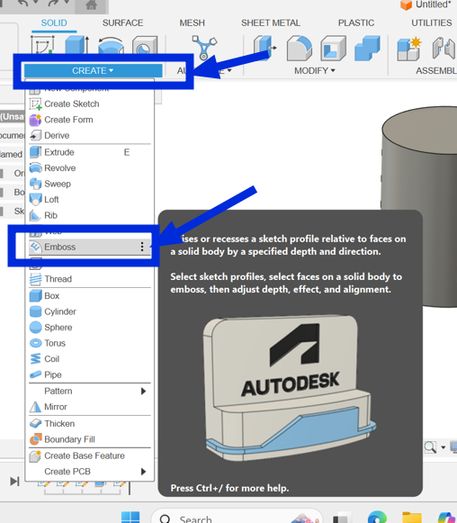This screenshot has height=523, width=457.
Task: Click the Create Sketch toolbar icon
Action: pyautogui.click(x=42, y=45)
